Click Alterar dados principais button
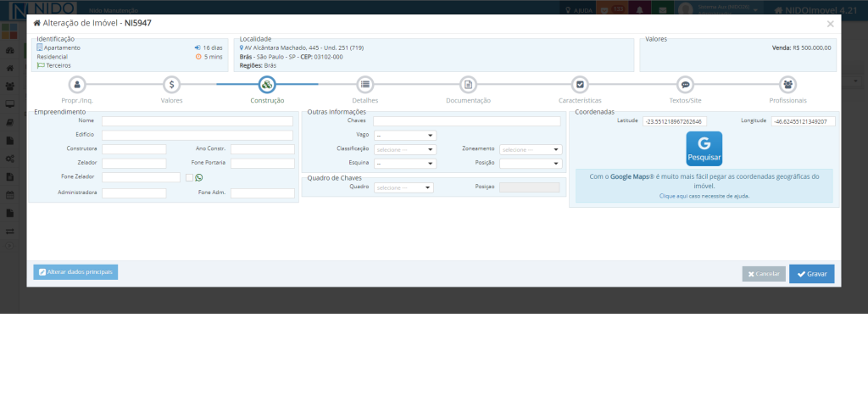The image size is (868, 402). coord(75,272)
